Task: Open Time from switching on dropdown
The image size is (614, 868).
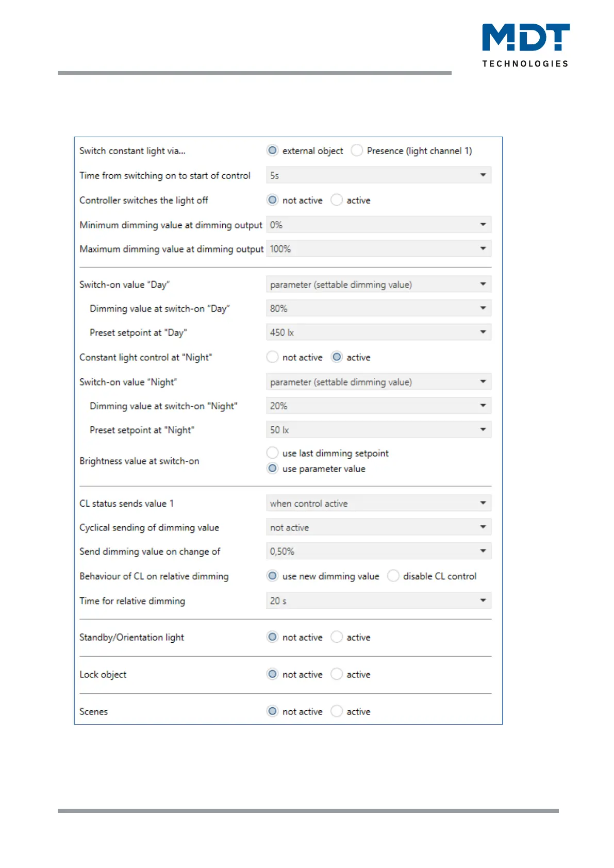Action: [x=378, y=175]
